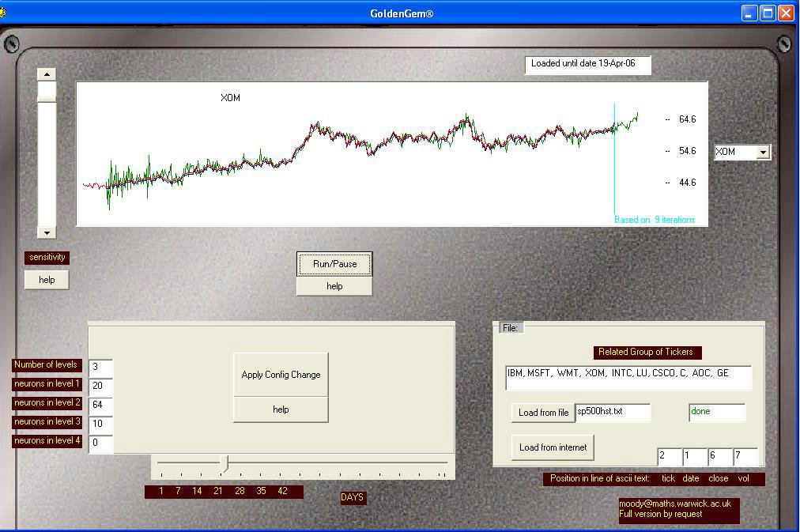Click the Run/Pause button

point(334,264)
